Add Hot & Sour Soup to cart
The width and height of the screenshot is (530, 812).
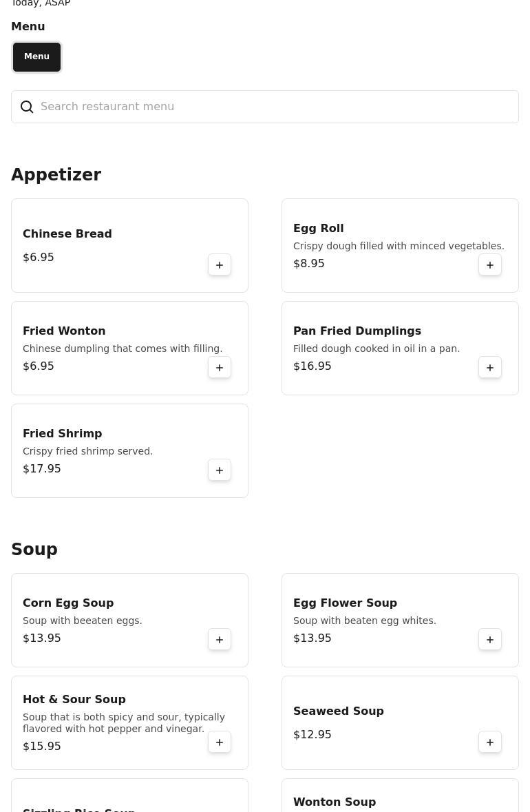pyautogui.click(x=220, y=742)
